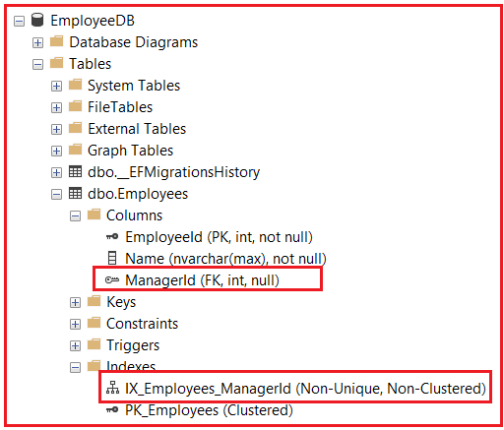
Task: Select the System Tables label
Action: [x=134, y=86]
